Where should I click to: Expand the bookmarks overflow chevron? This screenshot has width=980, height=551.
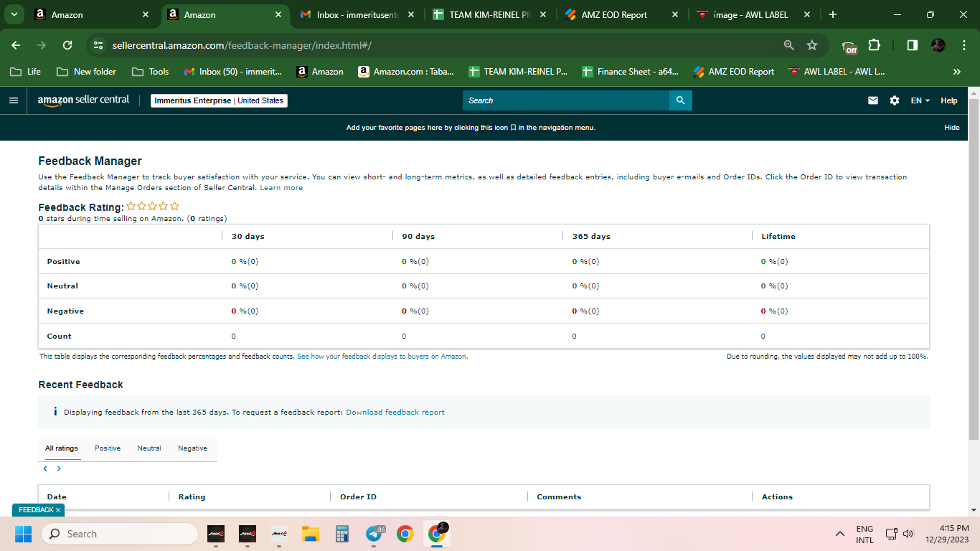pyautogui.click(x=956, y=72)
